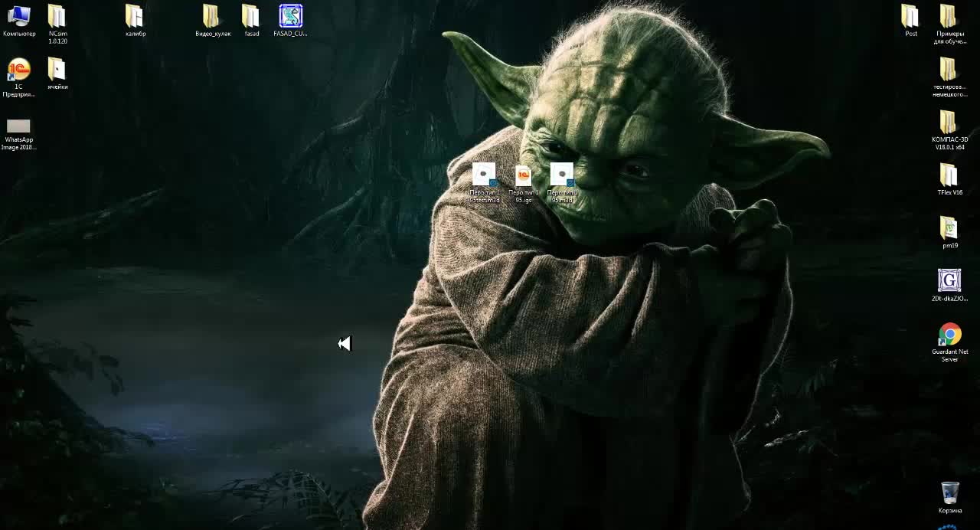This screenshot has height=530, width=980.
Task: Select the Post folder icon
Action: tap(910, 21)
